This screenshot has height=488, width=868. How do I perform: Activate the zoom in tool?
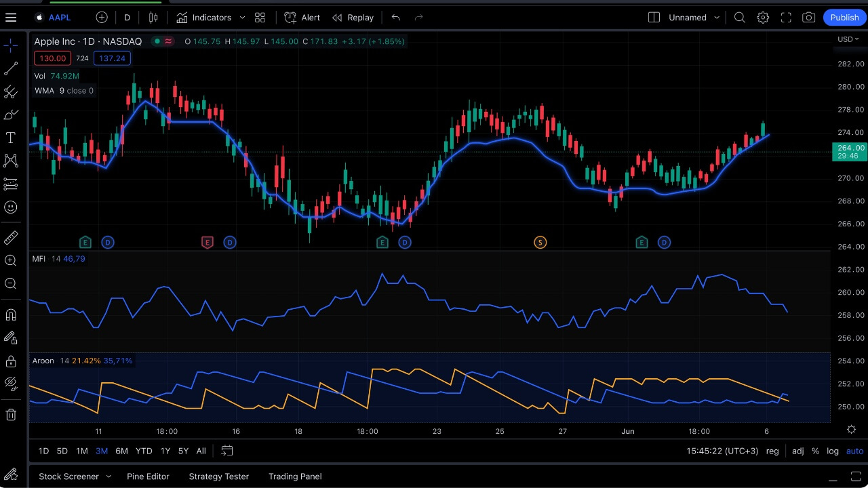click(11, 260)
